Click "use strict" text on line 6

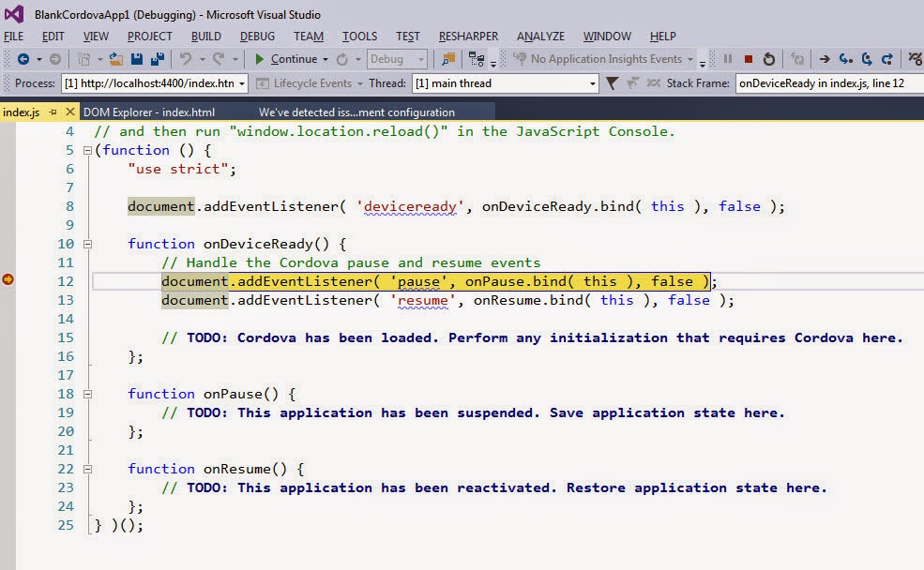click(178, 169)
